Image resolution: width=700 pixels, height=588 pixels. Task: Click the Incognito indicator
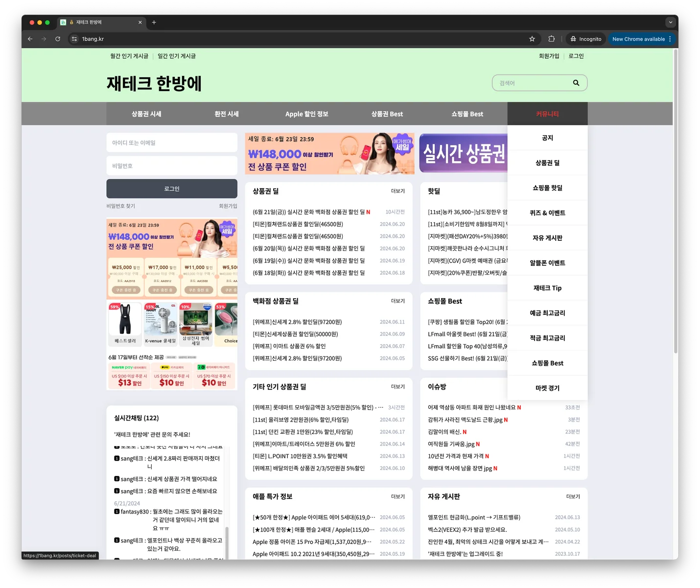pyautogui.click(x=586, y=39)
